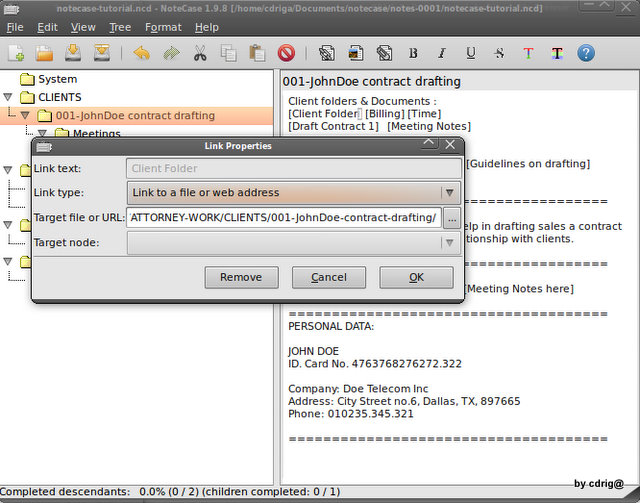The height and width of the screenshot is (503, 640).
Task: Toggle italic formatting
Action: 442,53
